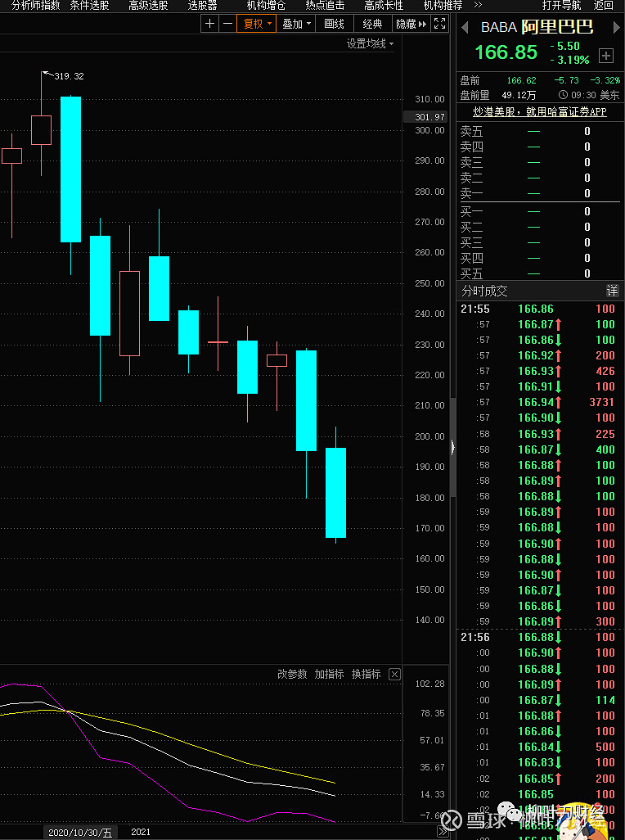The width and height of the screenshot is (625, 840).
Task: Click 加指标 add indicator
Action: coord(329,674)
